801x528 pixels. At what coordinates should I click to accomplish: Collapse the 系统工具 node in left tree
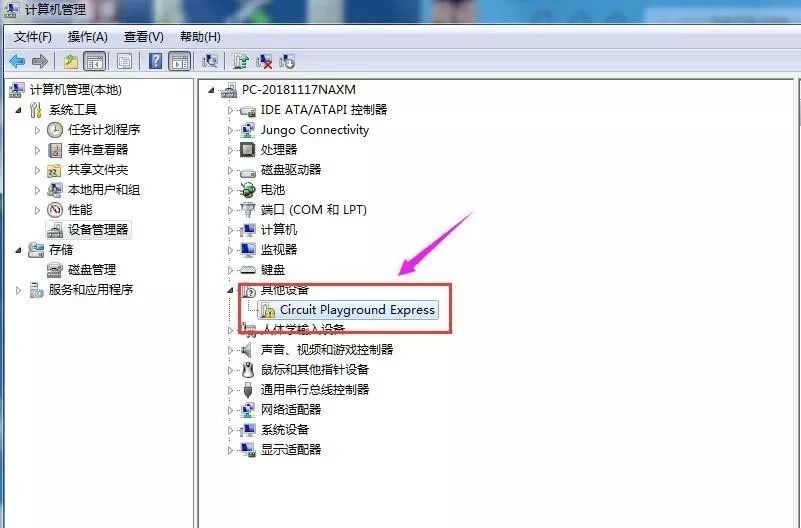pos(19,110)
